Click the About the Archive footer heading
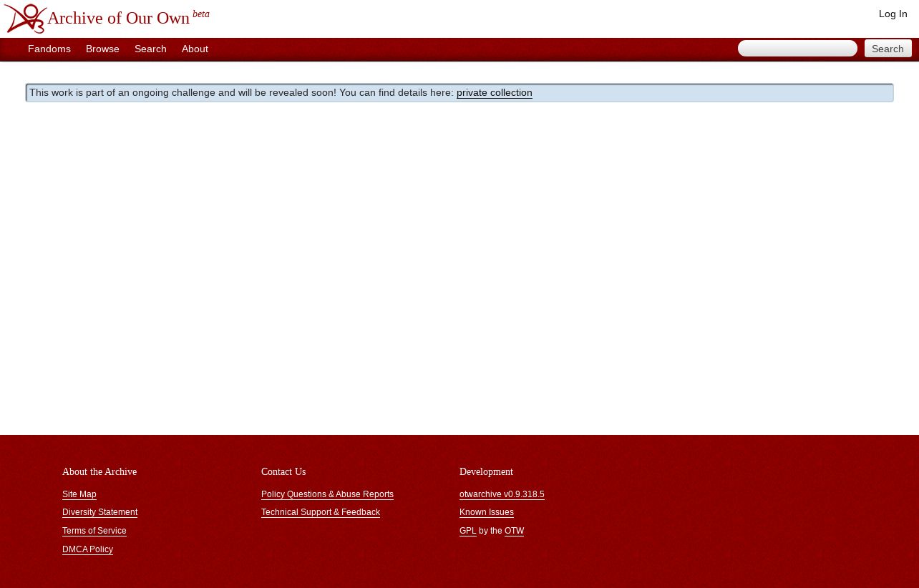Screen dimensions: 919x588 (99, 471)
